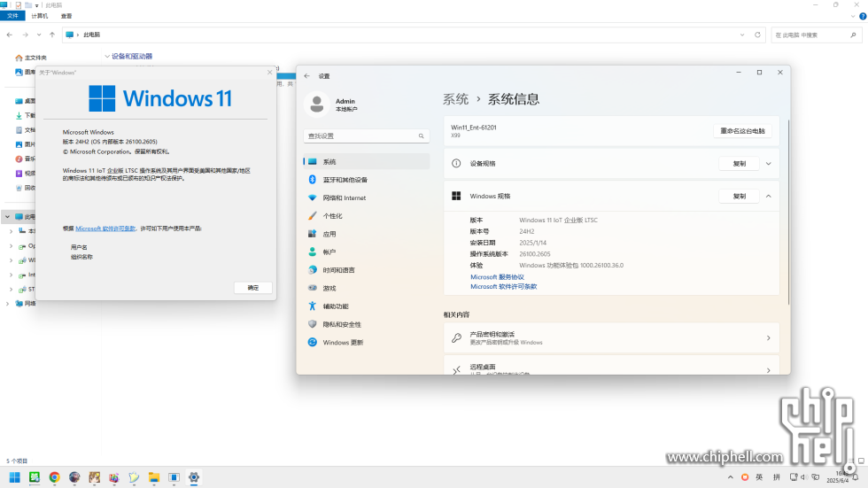Close the About Windows dialog

point(269,73)
